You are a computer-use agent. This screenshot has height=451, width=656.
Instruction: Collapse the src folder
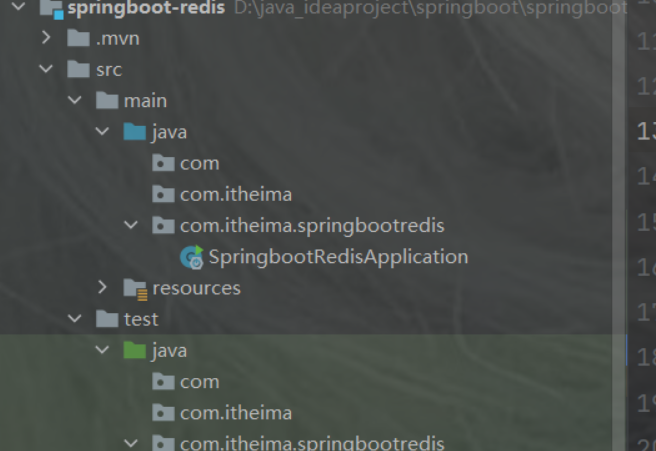click(46, 69)
